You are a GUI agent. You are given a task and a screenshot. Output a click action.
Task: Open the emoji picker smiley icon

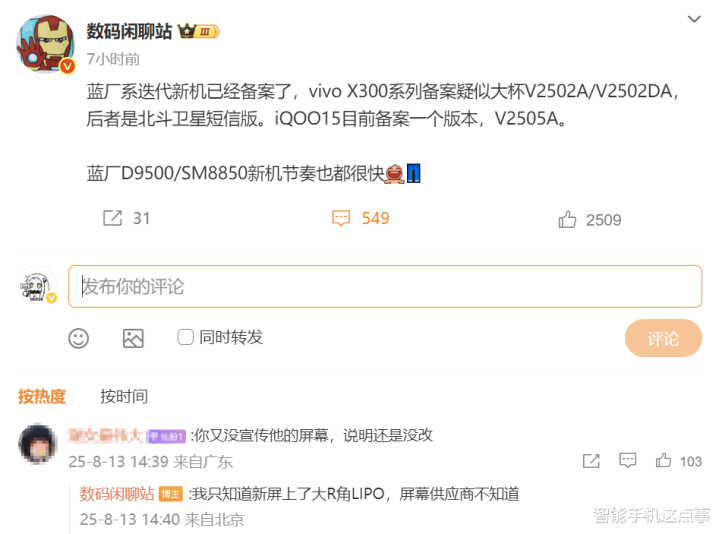(78, 338)
